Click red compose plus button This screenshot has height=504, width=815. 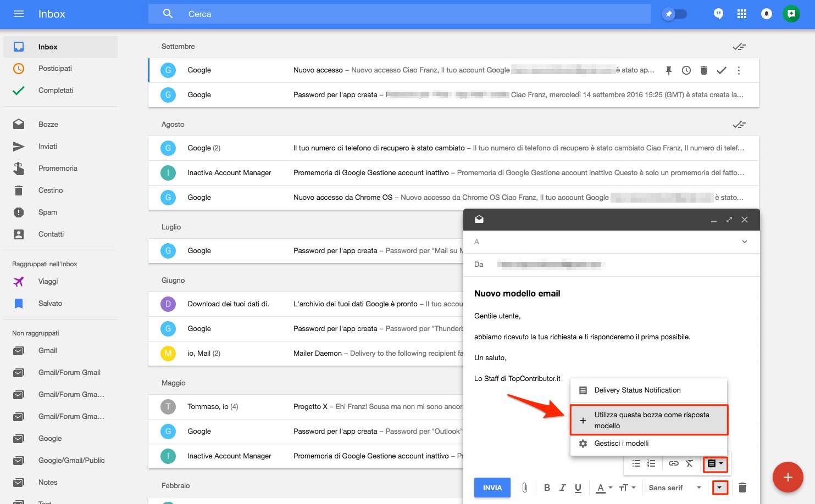pos(788,477)
